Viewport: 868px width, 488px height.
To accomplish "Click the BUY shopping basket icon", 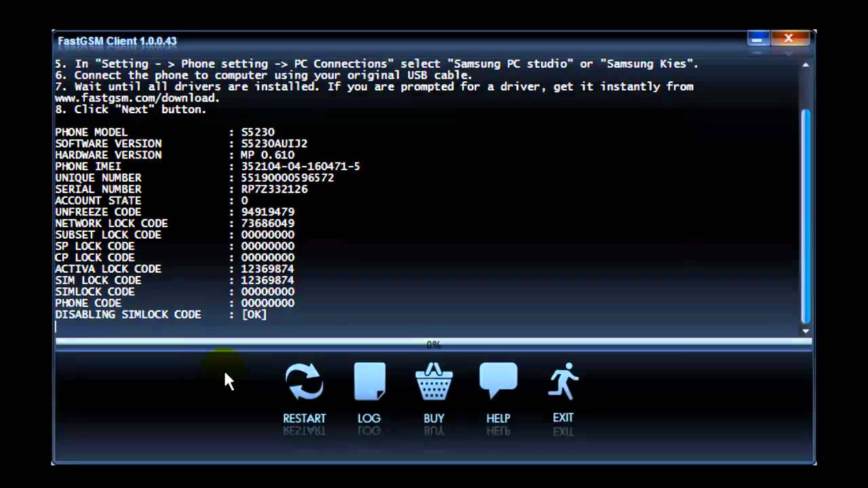I will (434, 382).
